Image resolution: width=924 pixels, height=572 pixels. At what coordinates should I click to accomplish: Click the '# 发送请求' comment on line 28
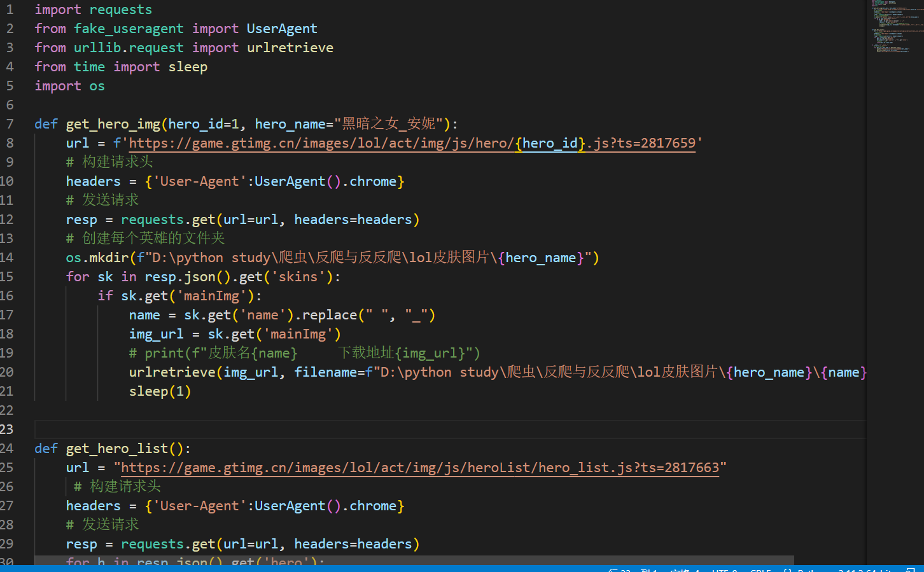point(102,525)
